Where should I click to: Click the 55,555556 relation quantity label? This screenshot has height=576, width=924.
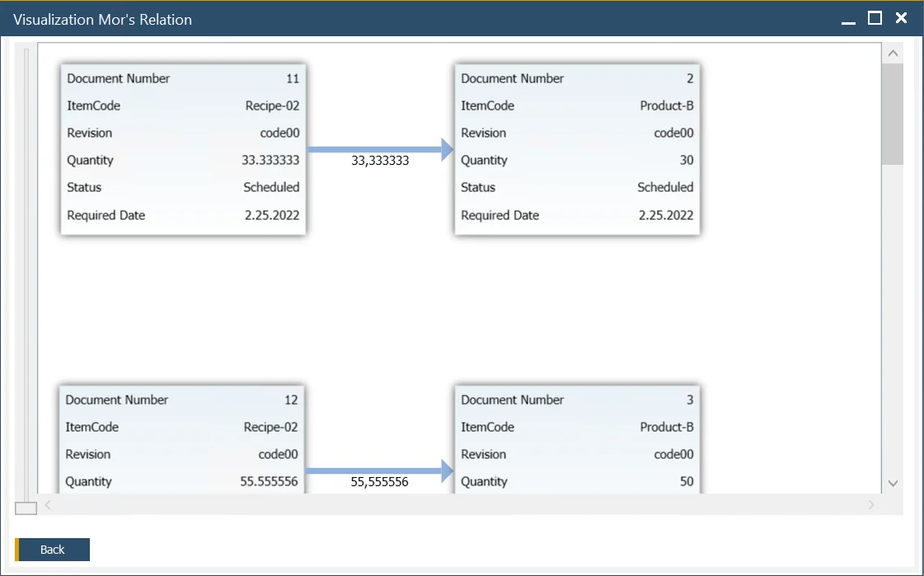point(379,482)
